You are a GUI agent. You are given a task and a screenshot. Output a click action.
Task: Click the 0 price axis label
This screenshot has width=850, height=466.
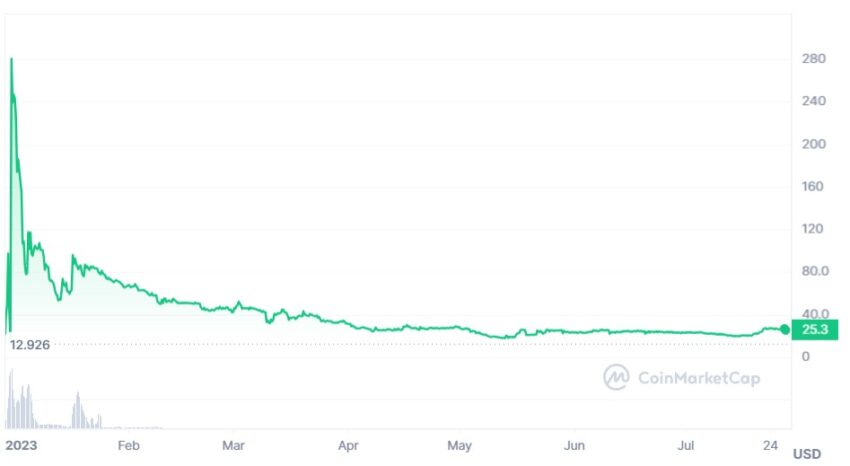pos(806,357)
